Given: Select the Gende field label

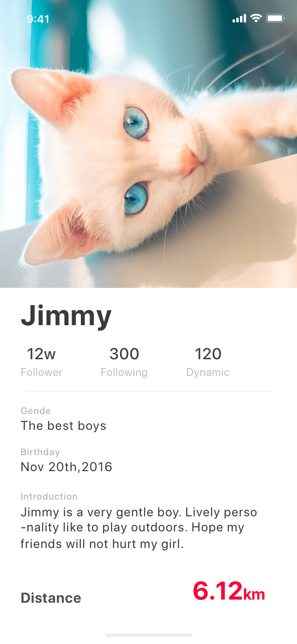Looking at the screenshot, I should pos(36,411).
